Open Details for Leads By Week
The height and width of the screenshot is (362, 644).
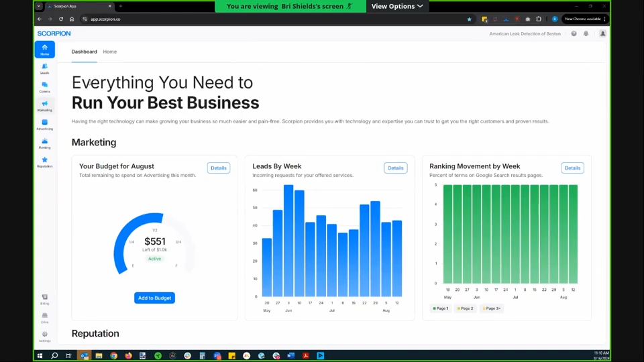(395, 168)
